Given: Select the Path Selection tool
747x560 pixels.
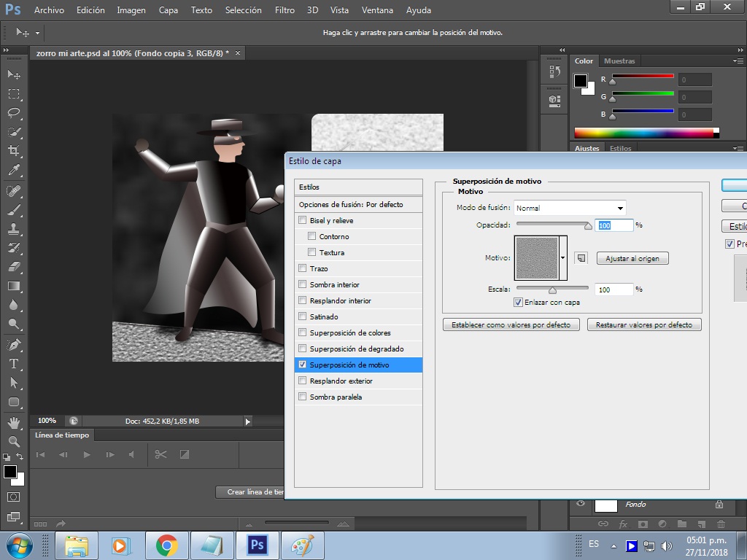Looking at the screenshot, I should pyautogui.click(x=14, y=382).
